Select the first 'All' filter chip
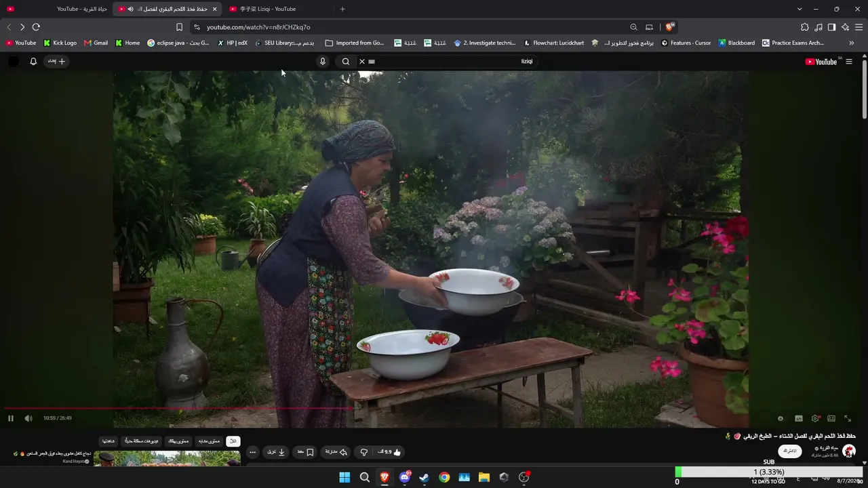The width and height of the screenshot is (868, 488). click(x=233, y=441)
